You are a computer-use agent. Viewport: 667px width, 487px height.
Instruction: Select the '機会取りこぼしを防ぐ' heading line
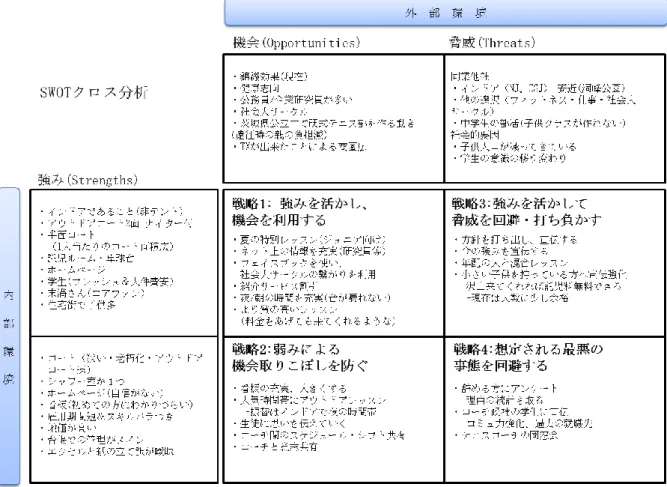[300, 365]
